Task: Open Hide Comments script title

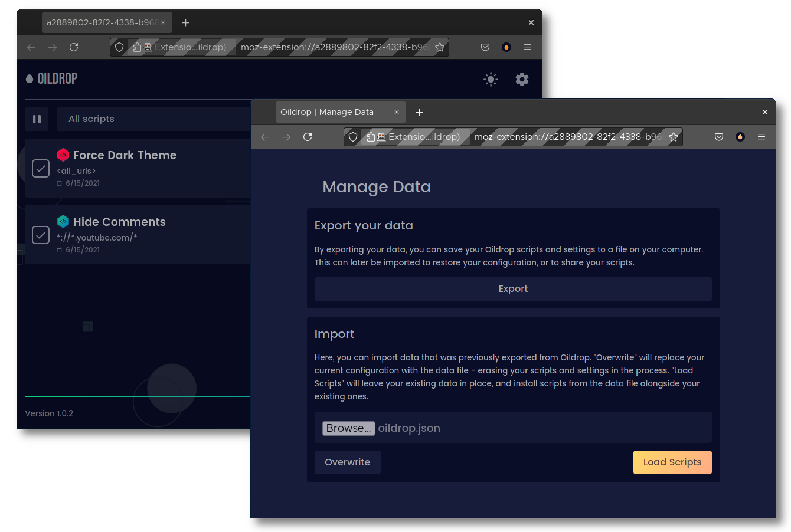Action: [x=119, y=222]
